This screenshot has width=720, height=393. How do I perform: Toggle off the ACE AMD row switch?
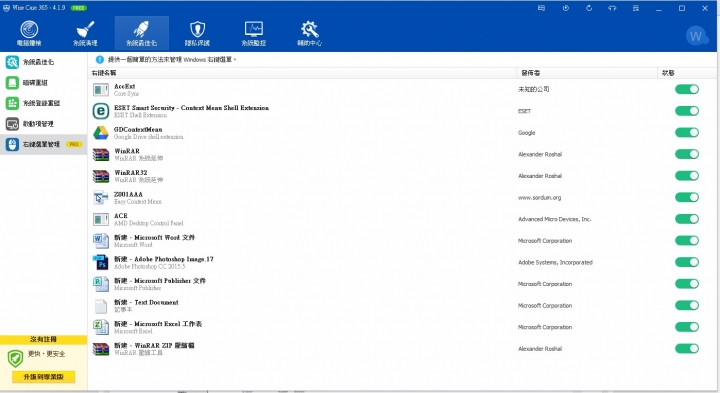687,219
